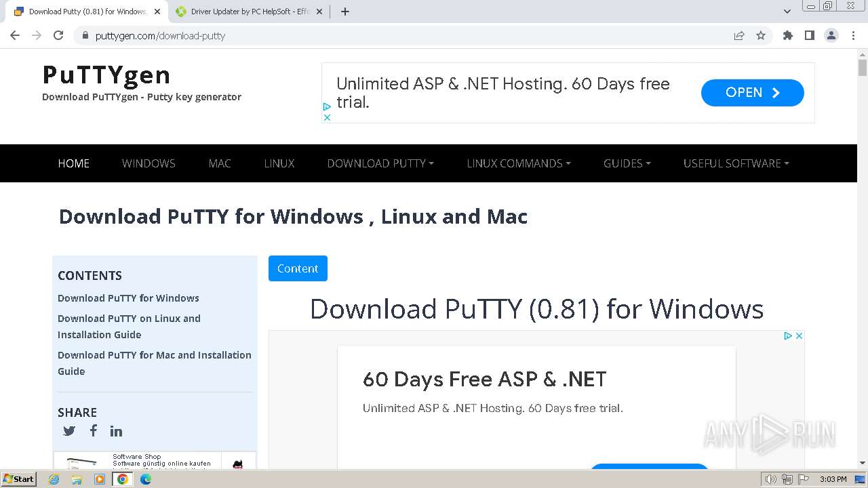Click the scrollbar down arrow
Image resolution: width=868 pixels, height=488 pixels.
(863, 463)
